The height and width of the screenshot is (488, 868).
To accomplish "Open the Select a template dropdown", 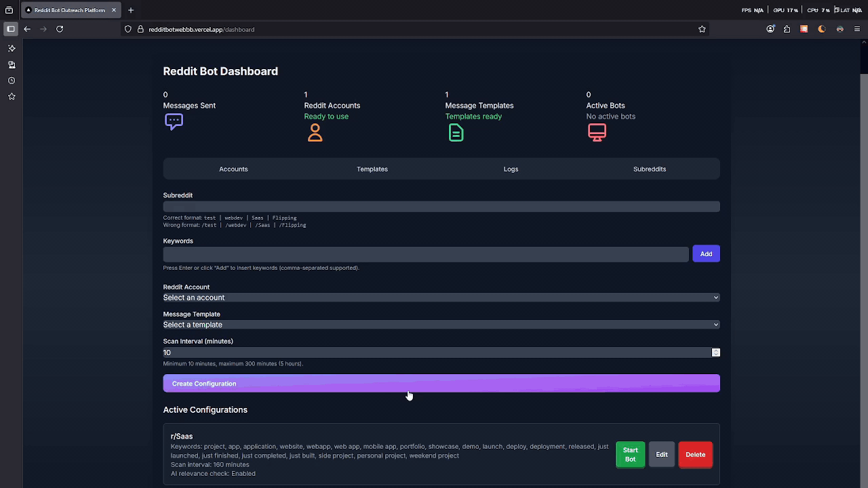I will point(441,325).
